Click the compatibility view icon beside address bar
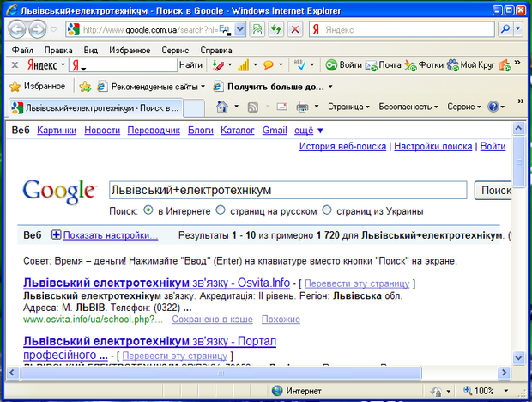 (x=257, y=29)
